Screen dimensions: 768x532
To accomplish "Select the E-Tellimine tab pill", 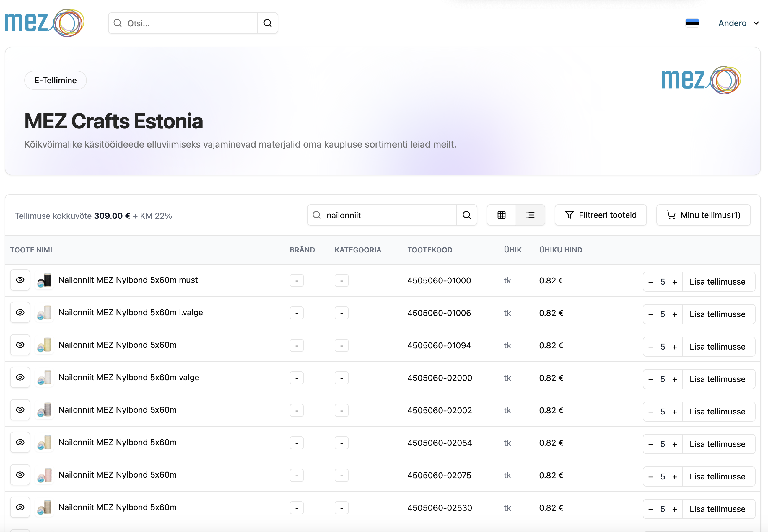I will pos(55,80).
